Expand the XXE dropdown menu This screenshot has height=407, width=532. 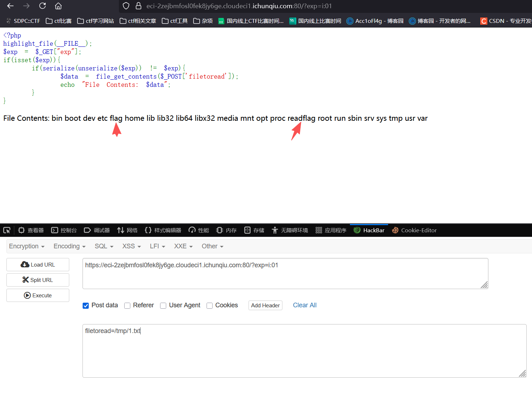coord(184,246)
